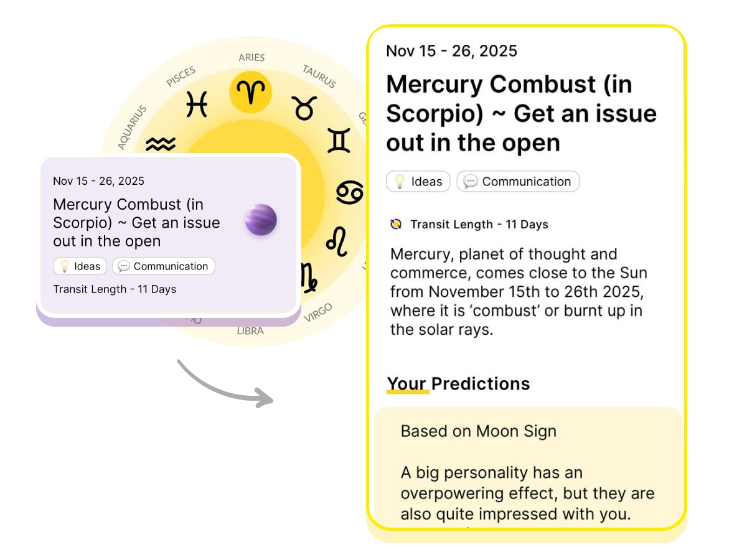Click the Based on Moon Sign section
This screenshot has height=560, width=747.
pos(479,431)
